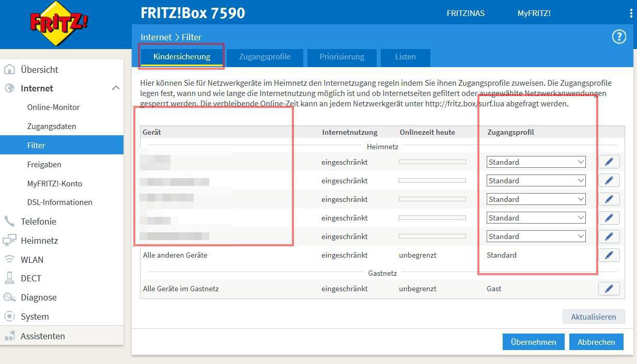The height and width of the screenshot is (364, 637).
Task: Open Zugangsdaten in the sidebar
Action: (52, 126)
